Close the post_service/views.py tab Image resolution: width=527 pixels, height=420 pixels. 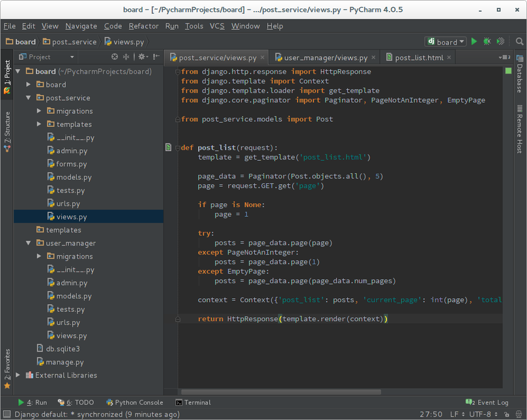[x=263, y=57]
